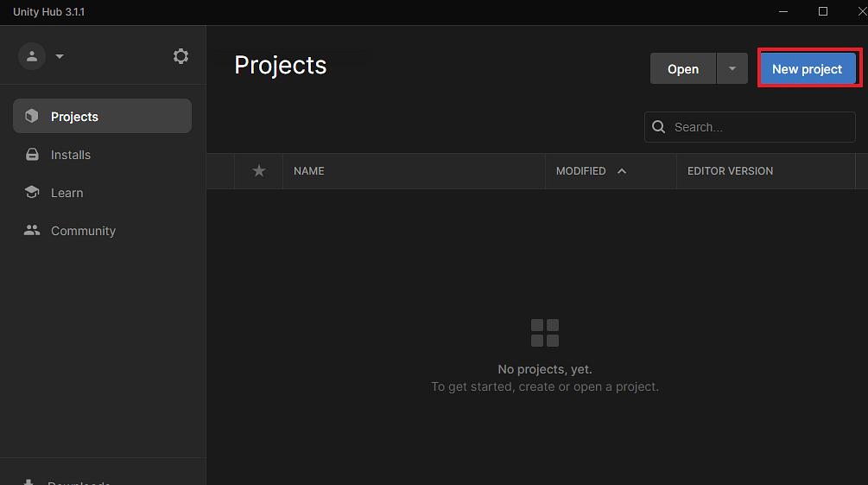Viewport: 868px width, 485px height.
Task: Go to the Installs section
Action: pyautogui.click(x=103, y=155)
